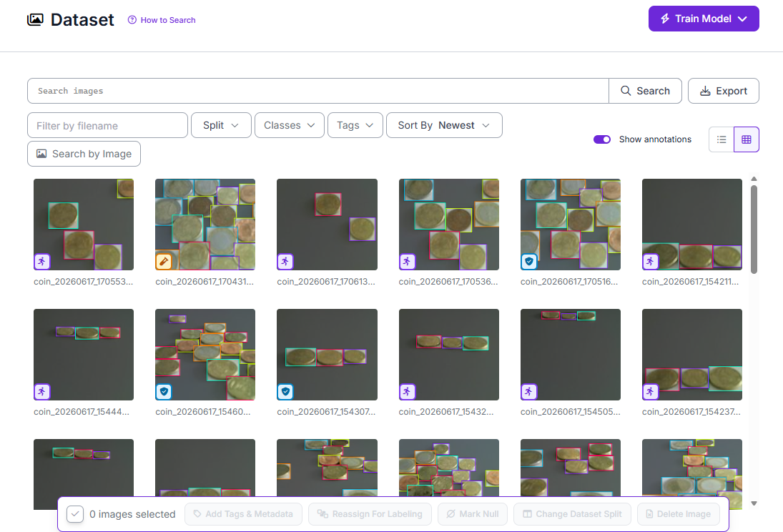Click the shield badge on coin_20260617_154307 thumbnail

pyautogui.click(x=285, y=392)
